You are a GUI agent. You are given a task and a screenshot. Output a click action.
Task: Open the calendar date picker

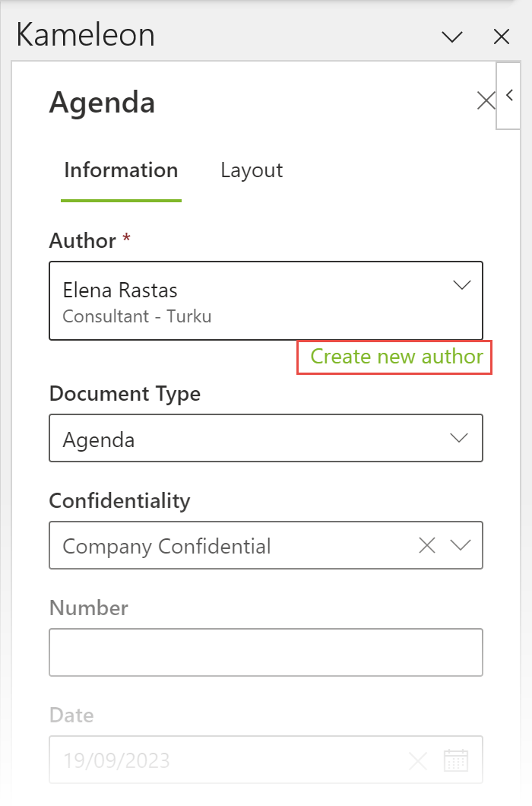click(x=456, y=760)
